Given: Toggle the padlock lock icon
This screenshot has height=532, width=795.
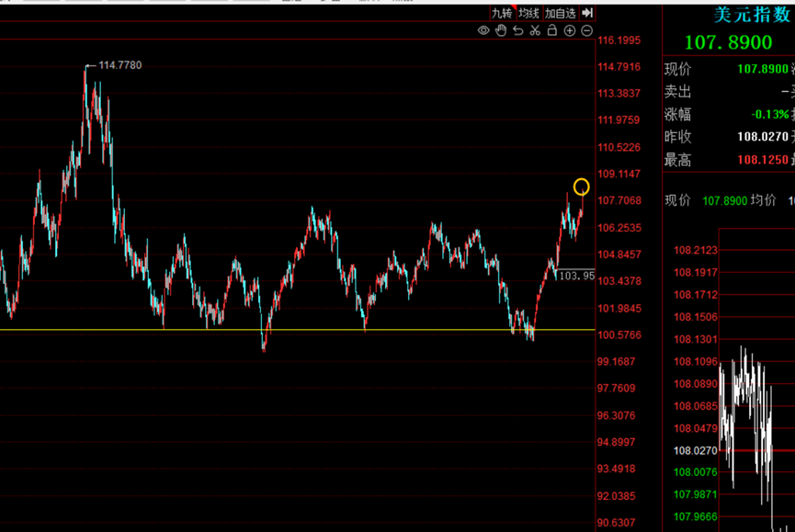Looking at the screenshot, I should (x=552, y=30).
